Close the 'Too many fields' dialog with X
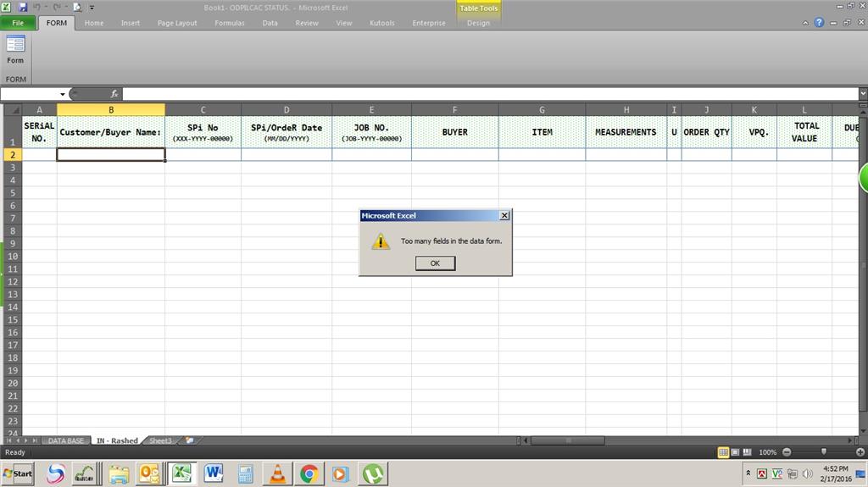The image size is (868, 487). coord(504,215)
